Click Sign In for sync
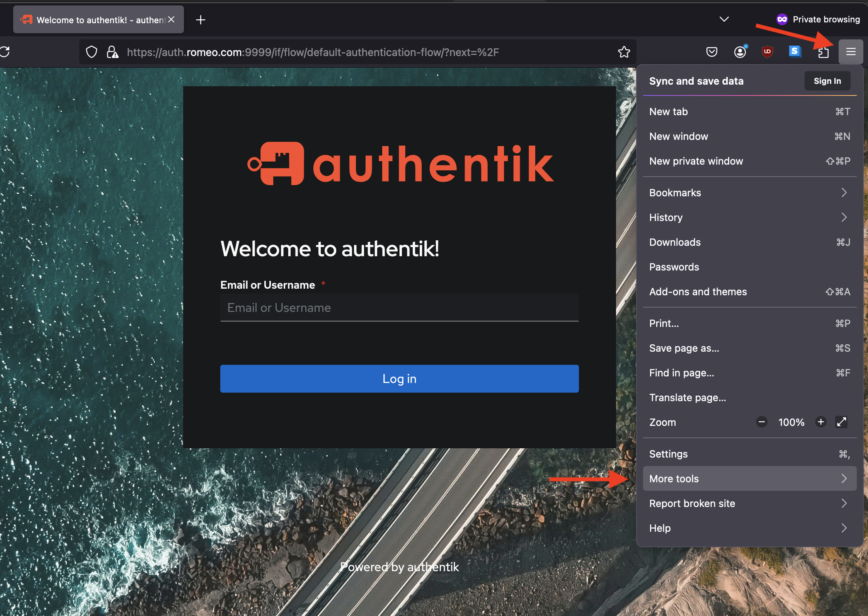868x616 pixels. point(827,81)
